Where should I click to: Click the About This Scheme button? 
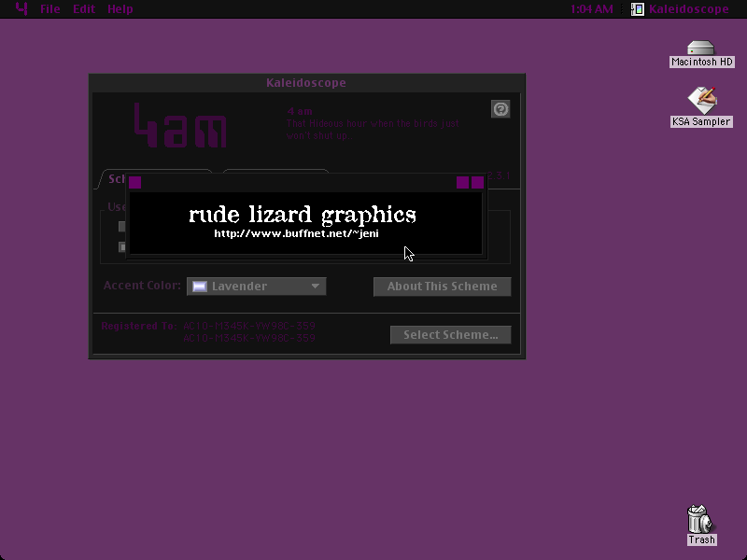point(442,287)
